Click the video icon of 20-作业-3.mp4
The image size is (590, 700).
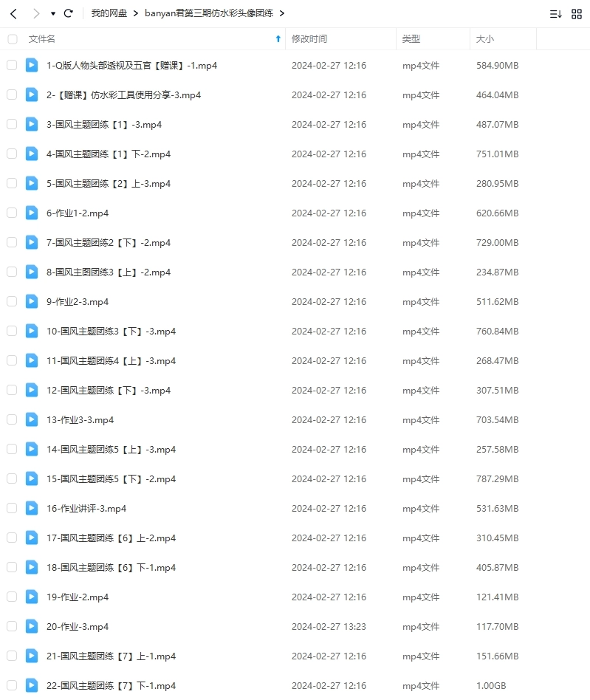pos(32,626)
